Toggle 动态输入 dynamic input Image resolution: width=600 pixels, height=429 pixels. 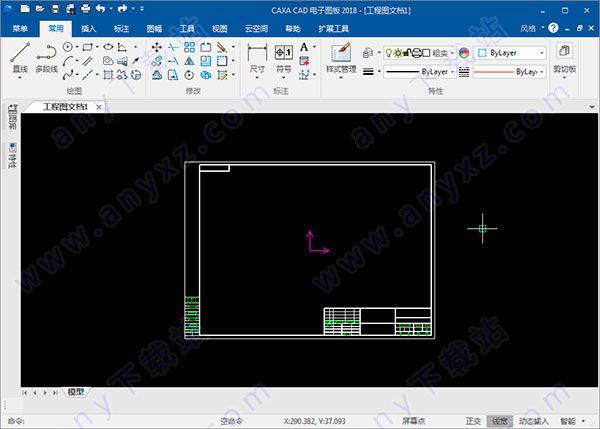click(534, 421)
